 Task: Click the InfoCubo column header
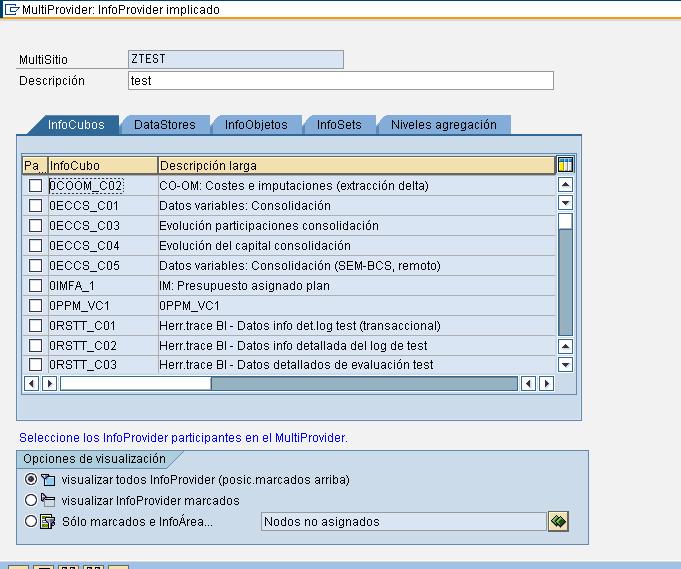point(102,165)
